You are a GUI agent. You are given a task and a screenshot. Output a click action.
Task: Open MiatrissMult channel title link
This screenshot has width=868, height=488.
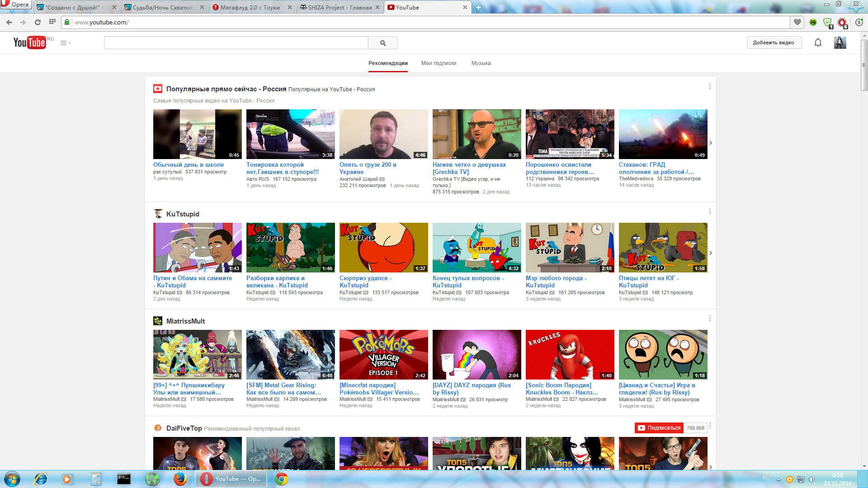click(x=185, y=321)
